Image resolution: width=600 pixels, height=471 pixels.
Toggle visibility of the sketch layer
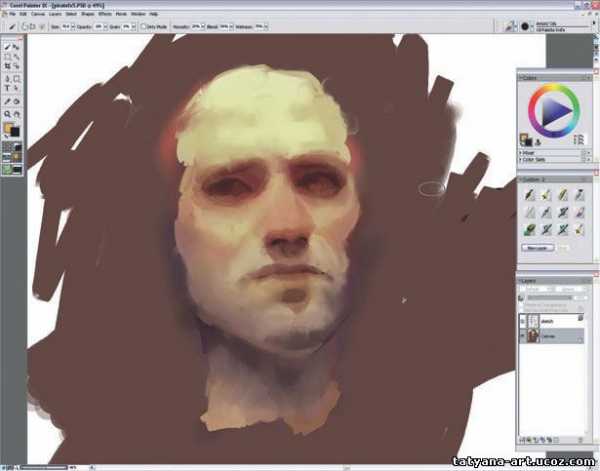[523, 321]
